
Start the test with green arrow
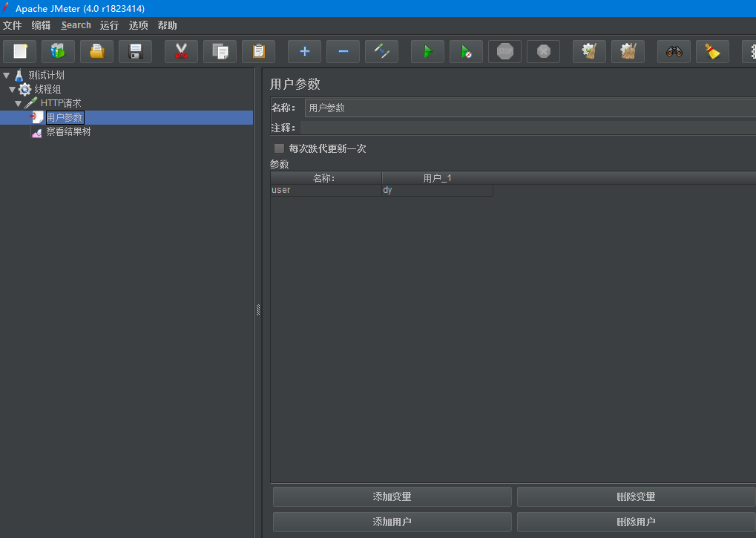point(427,51)
